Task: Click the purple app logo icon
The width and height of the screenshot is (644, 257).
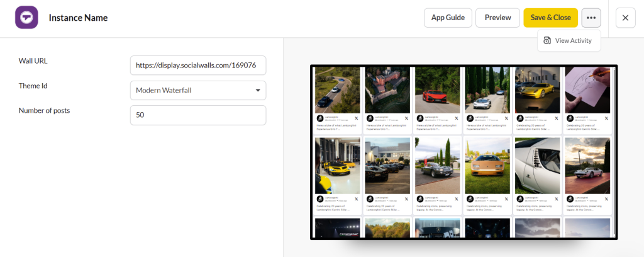Action: point(26,18)
